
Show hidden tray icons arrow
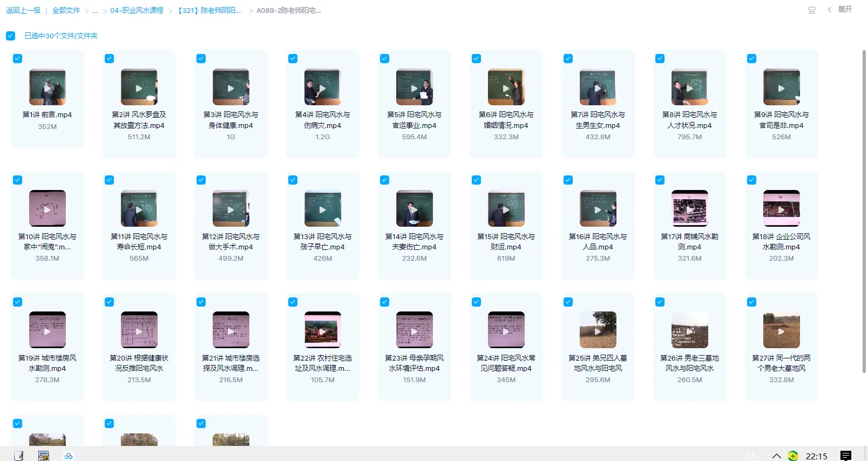777,456
